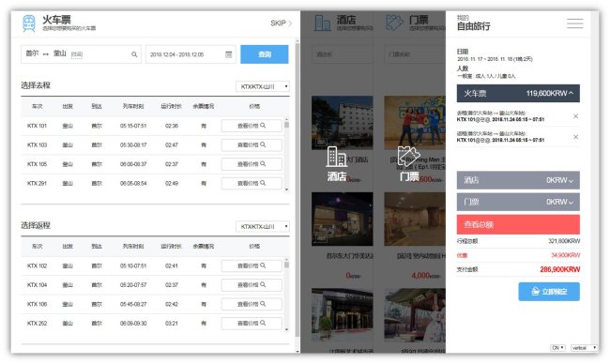Click the train ticket icon in header
Viewport: 610px width, 364px height.
29,23
